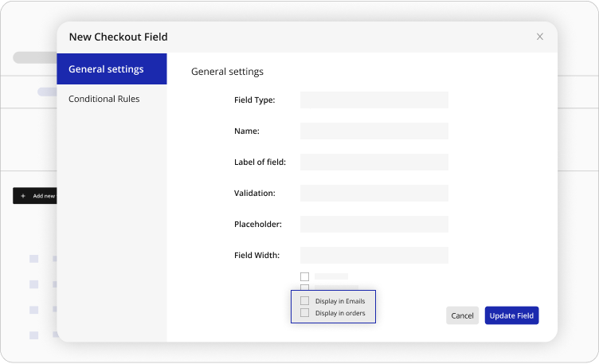Expand the Validation field options
Image resolution: width=599 pixels, height=364 pixels.
[374, 193]
